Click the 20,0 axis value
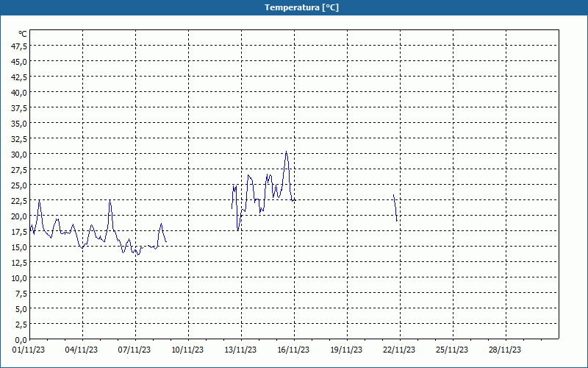Image resolution: width=588 pixels, height=368 pixels. pyautogui.click(x=20, y=216)
